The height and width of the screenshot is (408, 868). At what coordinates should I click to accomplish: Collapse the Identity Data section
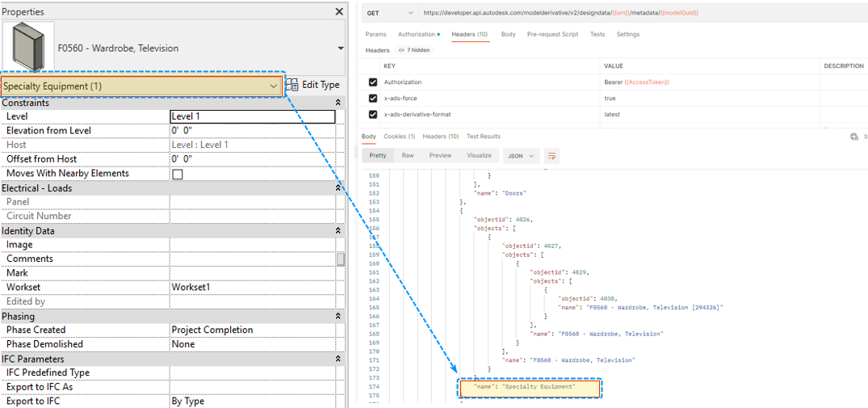point(338,231)
